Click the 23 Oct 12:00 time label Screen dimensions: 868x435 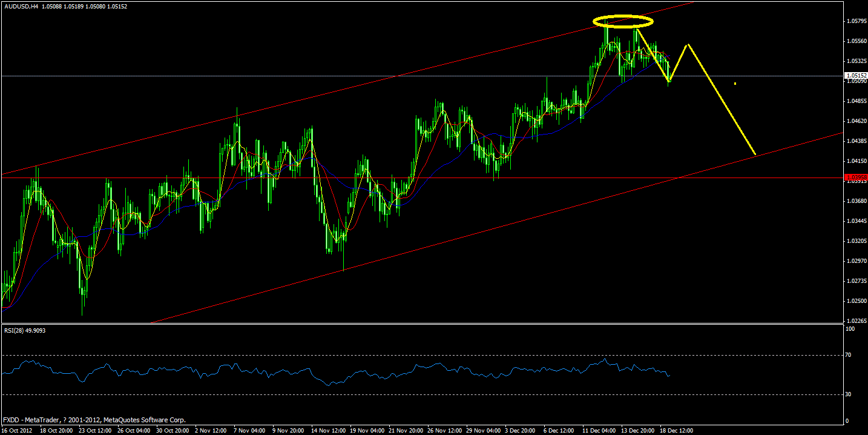[x=96, y=431]
